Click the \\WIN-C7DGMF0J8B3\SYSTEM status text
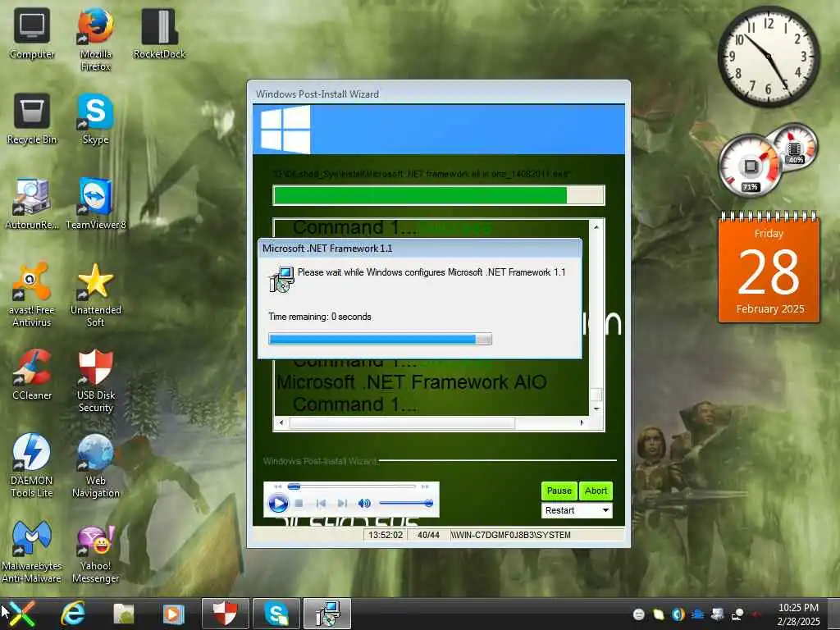 510,535
